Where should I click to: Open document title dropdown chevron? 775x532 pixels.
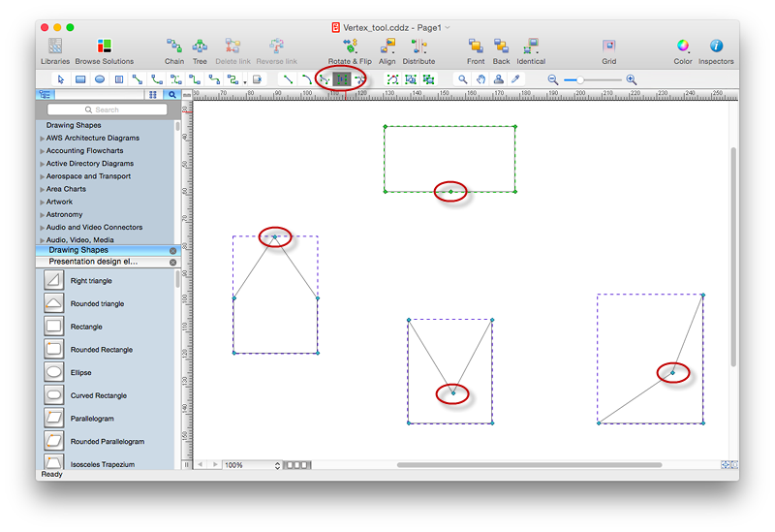(448, 27)
